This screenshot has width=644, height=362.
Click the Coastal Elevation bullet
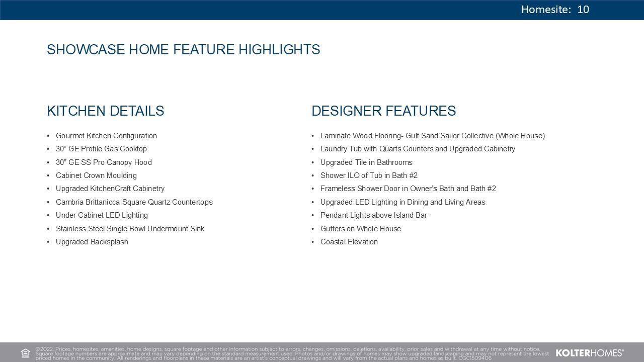point(349,242)
